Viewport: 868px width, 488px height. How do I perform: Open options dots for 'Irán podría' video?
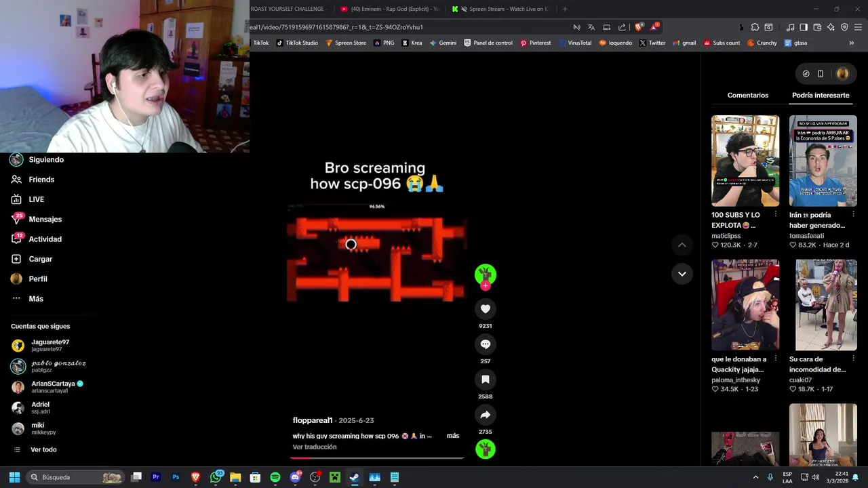click(853, 215)
